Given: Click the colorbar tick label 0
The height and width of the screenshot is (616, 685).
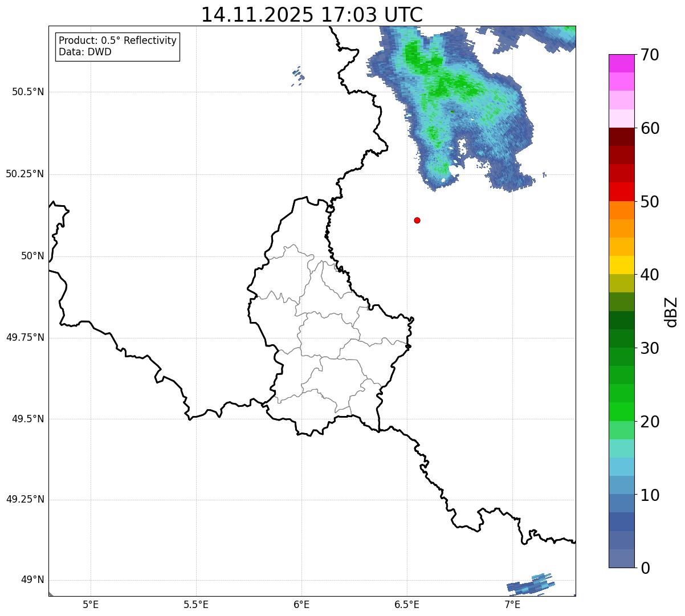Looking at the screenshot, I should (x=645, y=568).
